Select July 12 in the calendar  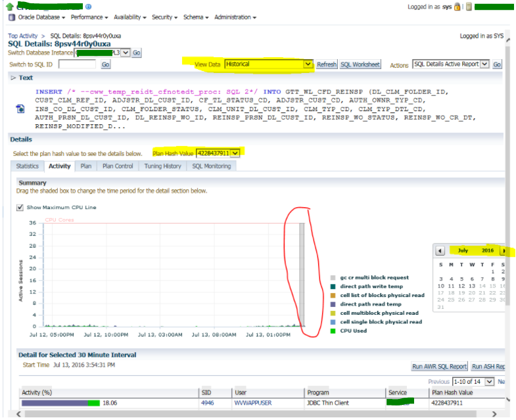(x=461, y=286)
